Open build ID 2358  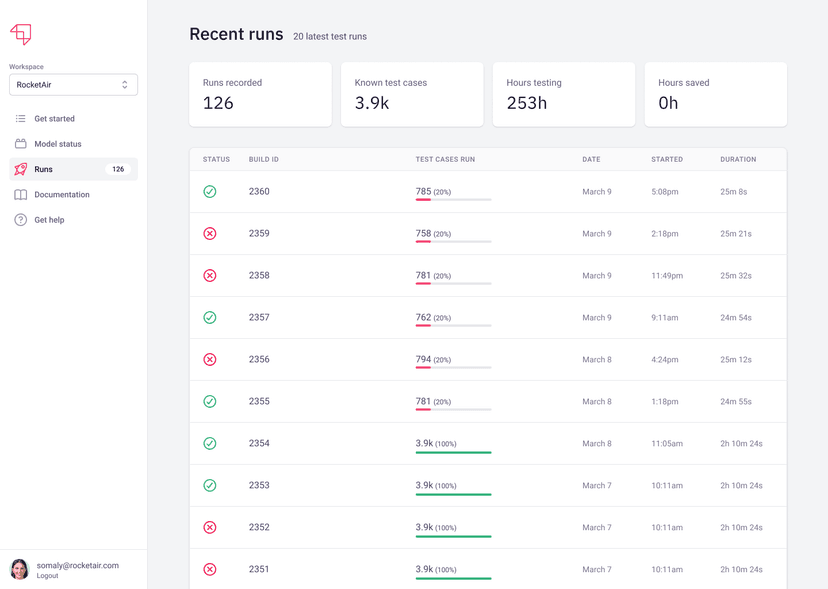[259, 275]
